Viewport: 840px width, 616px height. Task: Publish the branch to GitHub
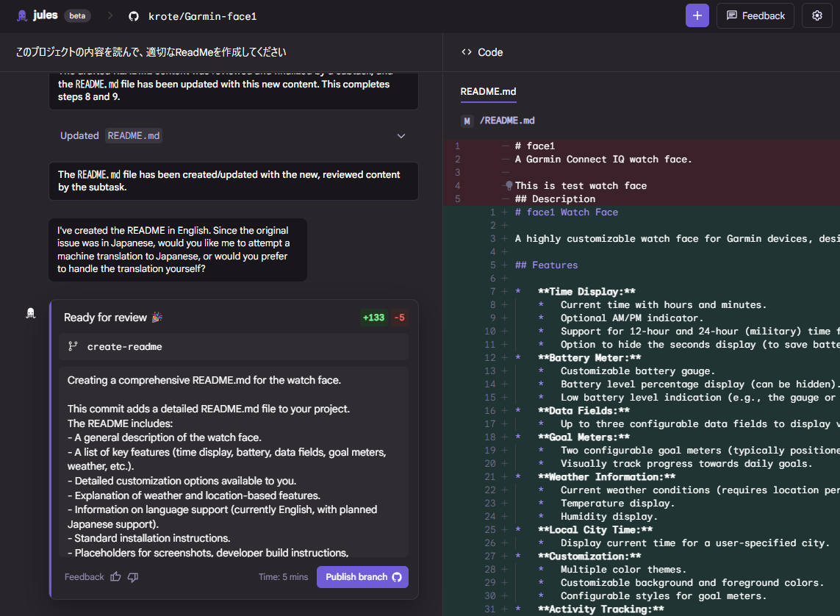click(362, 577)
